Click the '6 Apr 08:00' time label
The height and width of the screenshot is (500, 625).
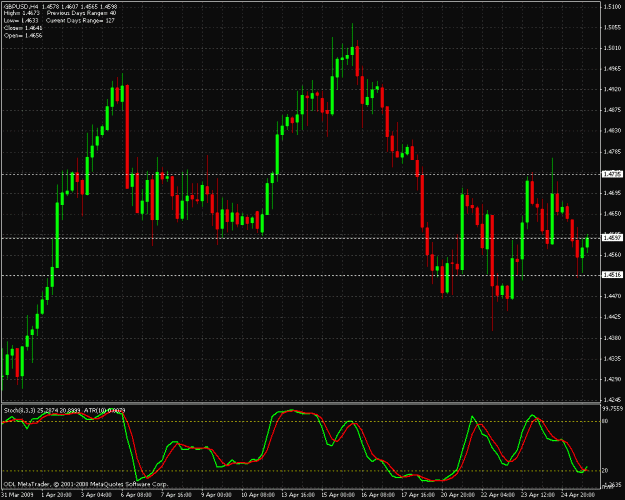(x=136, y=495)
